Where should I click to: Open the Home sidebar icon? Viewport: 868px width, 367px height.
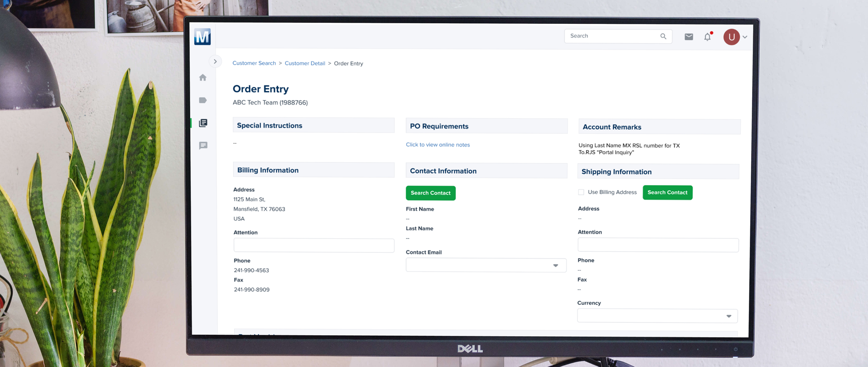tap(203, 78)
